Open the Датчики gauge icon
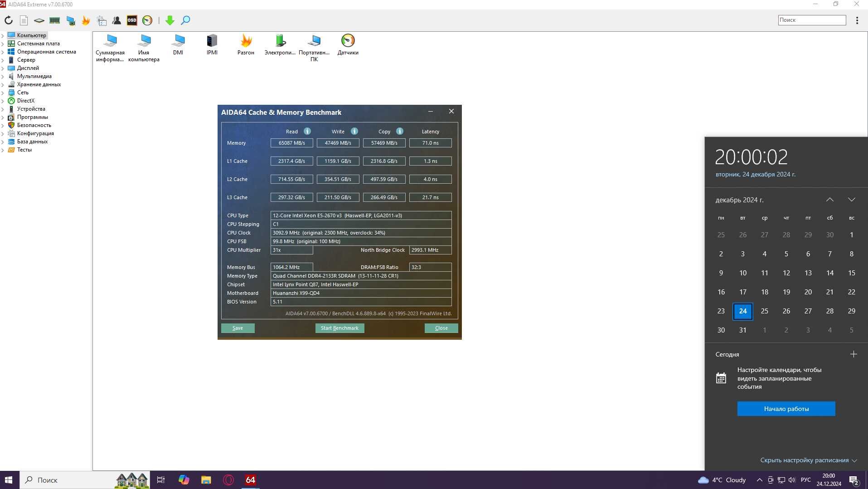Image resolution: width=868 pixels, height=489 pixels. tap(348, 44)
